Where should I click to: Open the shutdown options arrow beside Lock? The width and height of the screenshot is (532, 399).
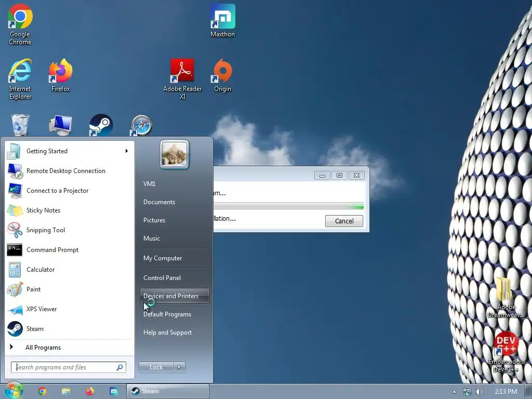point(179,367)
